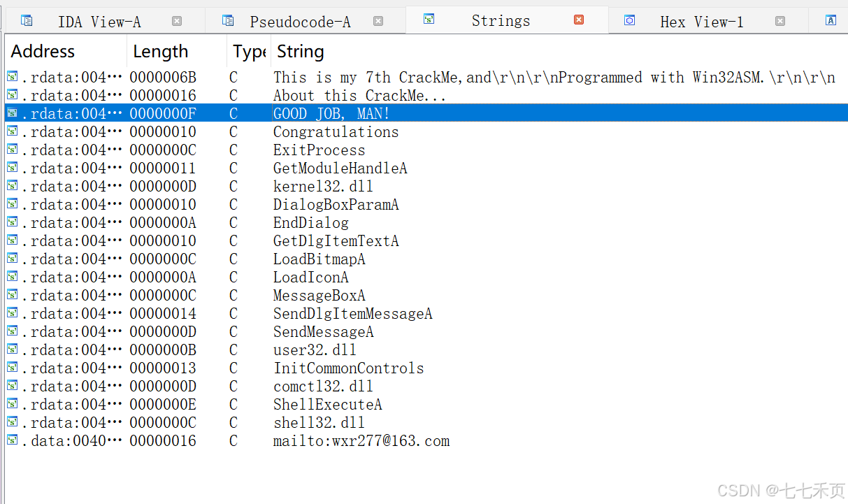Select the 'shell32.dll' string

click(x=319, y=423)
